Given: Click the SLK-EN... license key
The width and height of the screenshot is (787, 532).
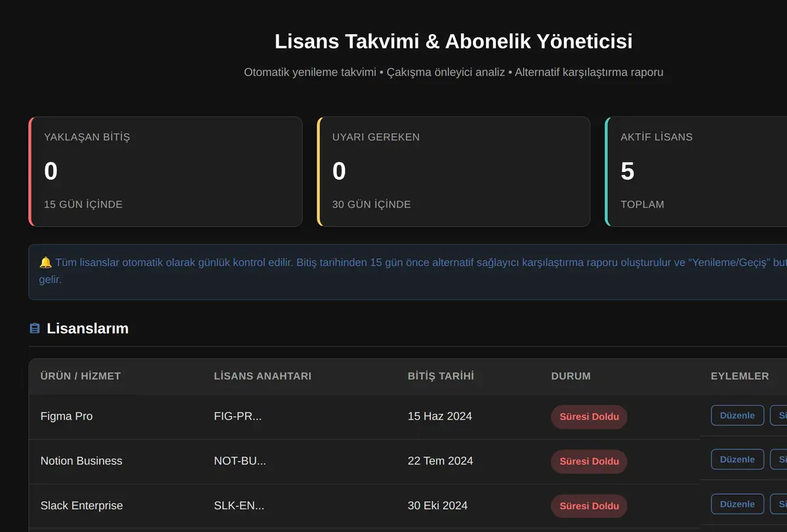Looking at the screenshot, I should point(239,505).
